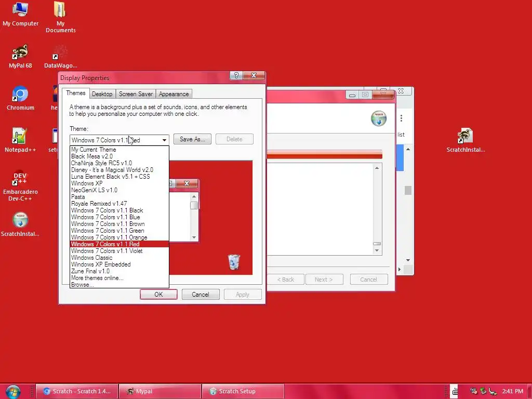Choose Windows XP Embedded theme
Image resolution: width=532 pixels, height=399 pixels.
point(119,264)
